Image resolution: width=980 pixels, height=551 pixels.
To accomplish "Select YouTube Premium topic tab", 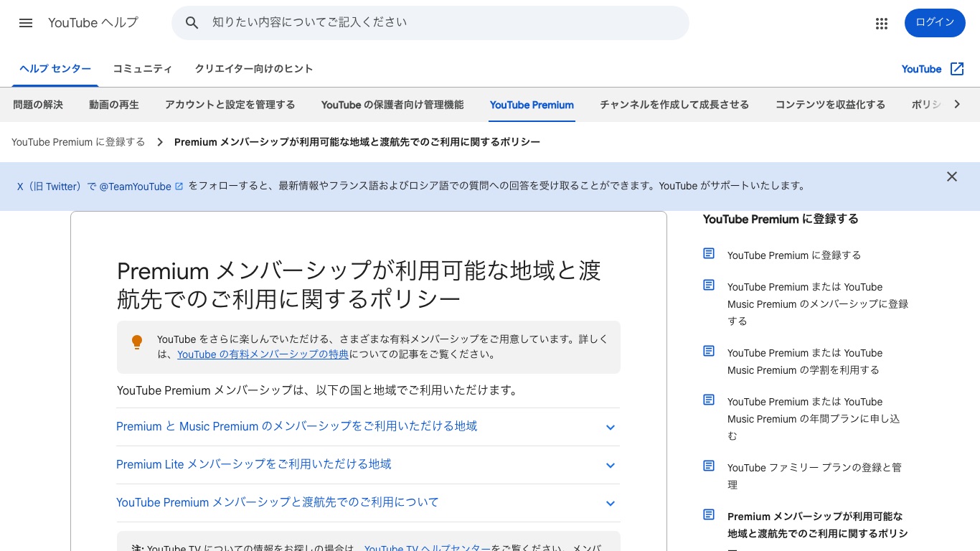I will point(532,105).
